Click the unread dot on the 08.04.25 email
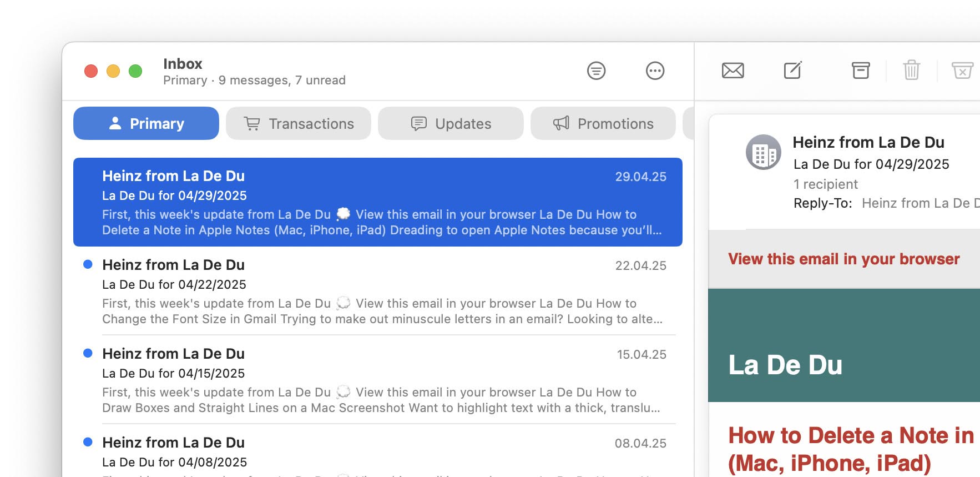 click(x=88, y=442)
